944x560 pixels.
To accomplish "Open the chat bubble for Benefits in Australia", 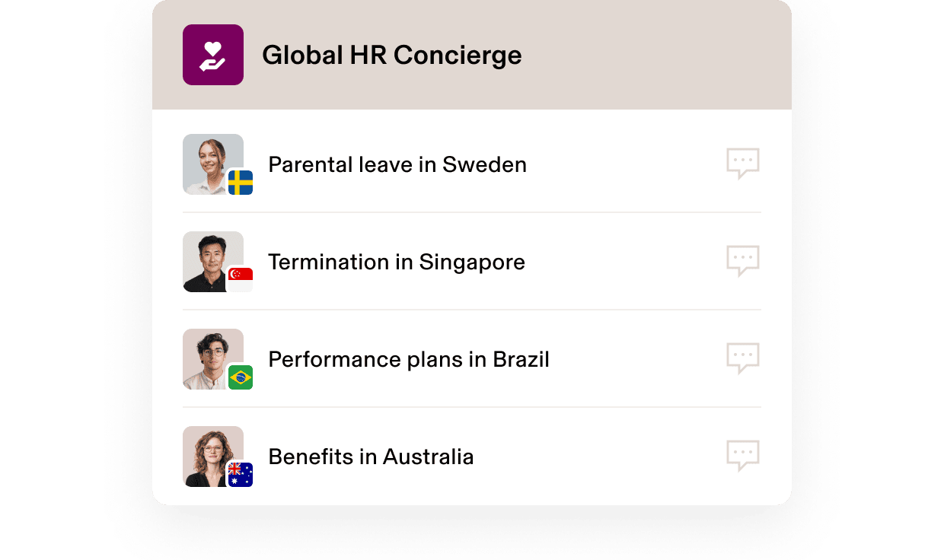I will tap(743, 454).
